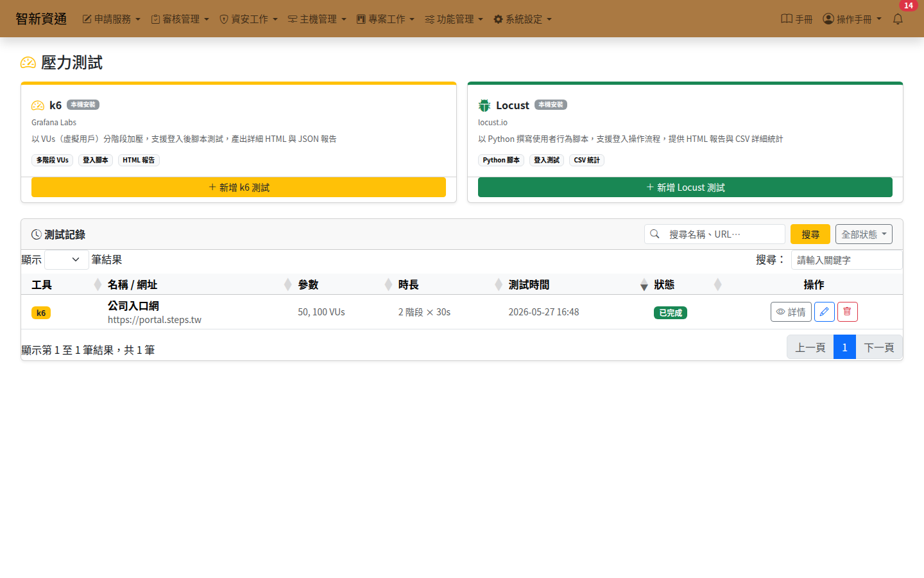The image size is (924, 578).
Task: Focus the 搜尋名稱、URL search field
Action: point(724,234)
